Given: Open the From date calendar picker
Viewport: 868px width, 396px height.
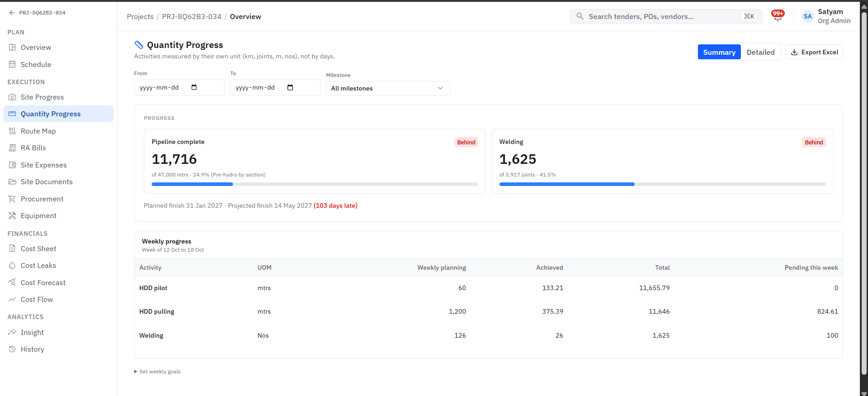Looking at the screenshot, I should (x=194, y=87).
